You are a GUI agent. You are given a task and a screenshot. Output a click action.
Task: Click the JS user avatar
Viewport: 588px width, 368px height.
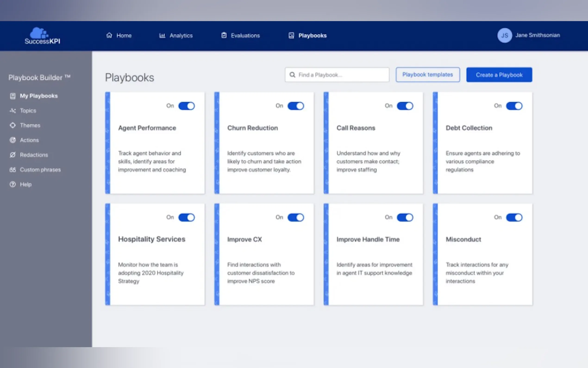(504, 35)
